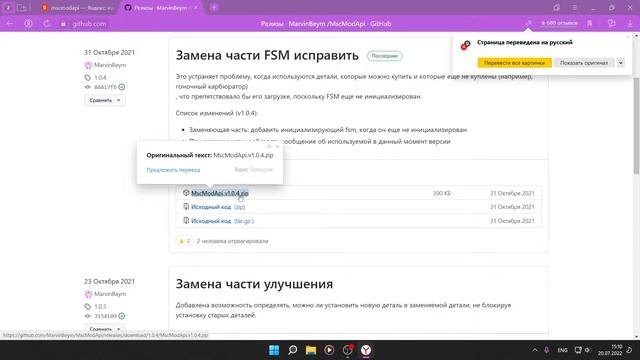
Task: Open File Explorer from the taskbar
Action: (x=311, y=350)
